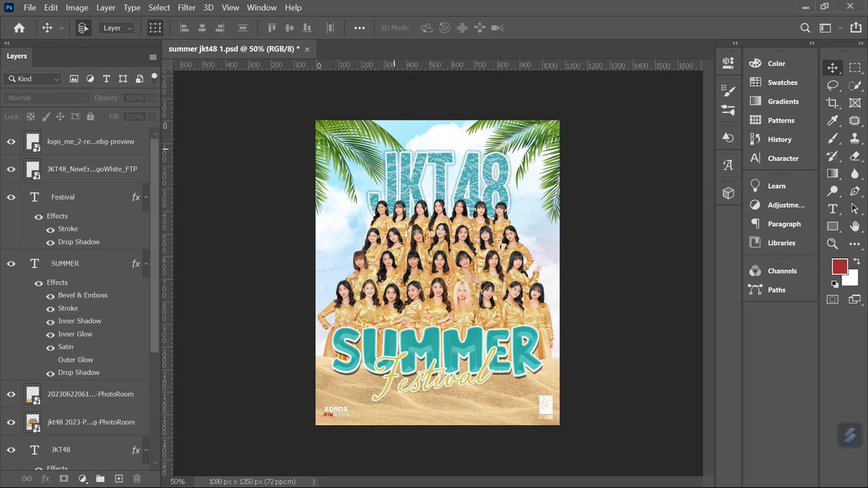This screenshot has width=868, height=488.
Task: Click the Layers panel tab
Action: pos(17,56)
